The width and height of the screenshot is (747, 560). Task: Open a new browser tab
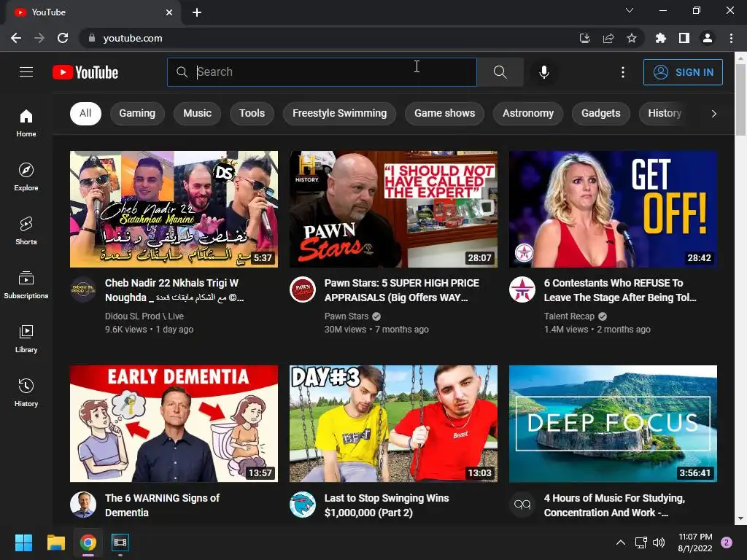(x=197, y=12)
